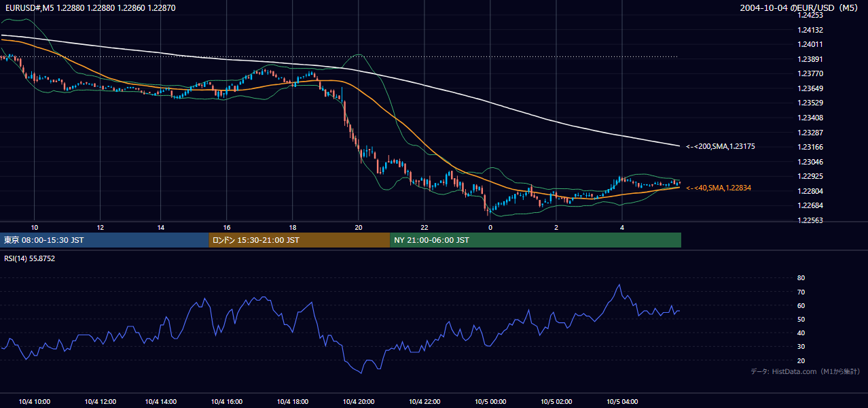Click the date label 10/4 20:00
Image resolution: width=868 pixels, height=408 pixels.
coord(359,402)
